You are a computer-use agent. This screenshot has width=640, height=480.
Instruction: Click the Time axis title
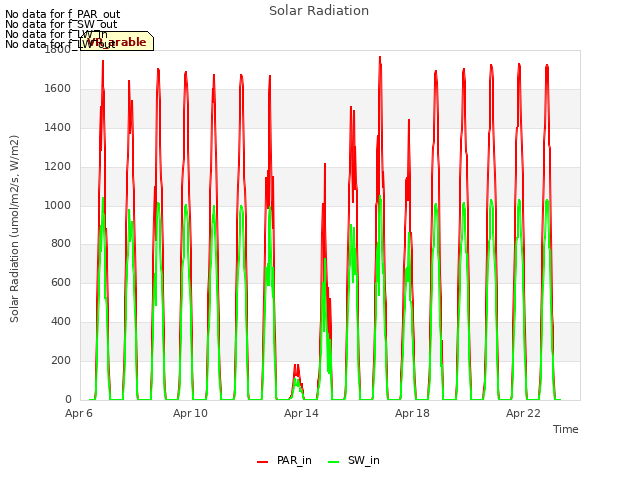[566, 429]
